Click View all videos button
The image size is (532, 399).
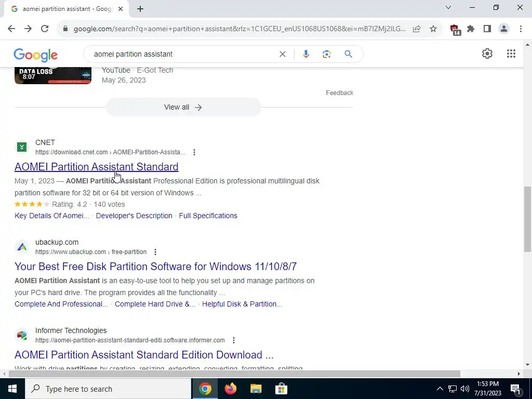click(x=183, y=107)
